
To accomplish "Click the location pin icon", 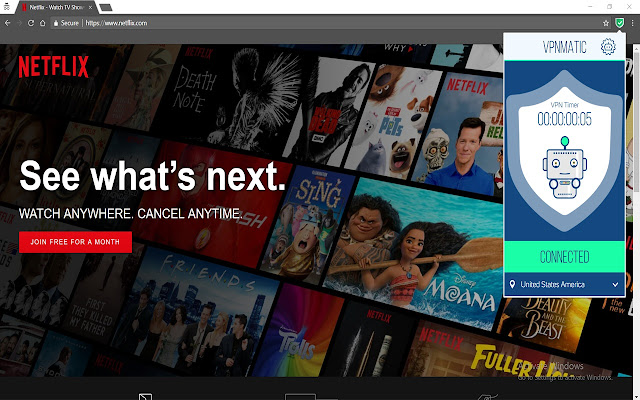I will [512, 284].
